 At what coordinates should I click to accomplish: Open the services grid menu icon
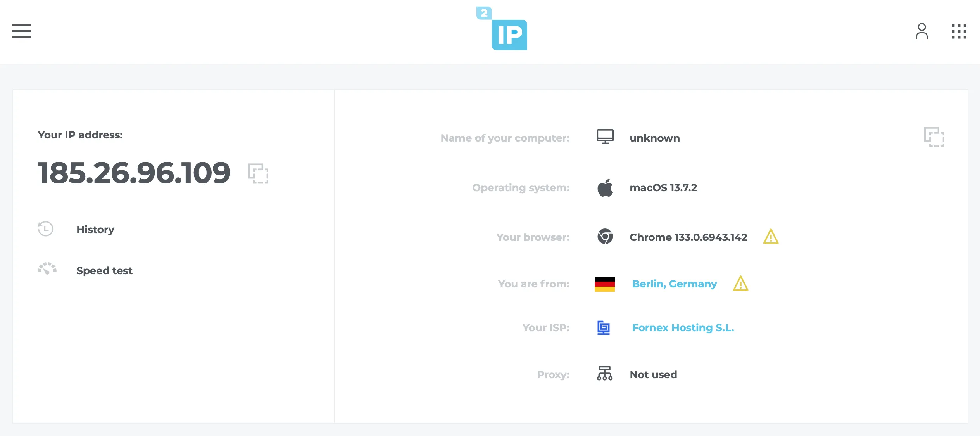[959, 31]
